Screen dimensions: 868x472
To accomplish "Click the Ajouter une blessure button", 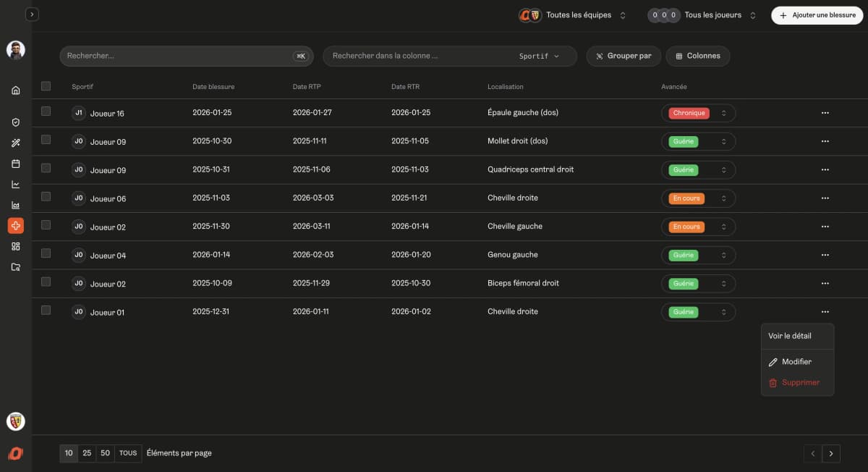I will (x=817, y=15).
